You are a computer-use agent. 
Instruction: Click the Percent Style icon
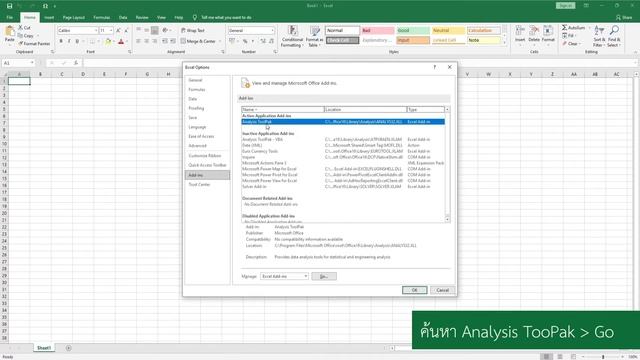point(245,41)
